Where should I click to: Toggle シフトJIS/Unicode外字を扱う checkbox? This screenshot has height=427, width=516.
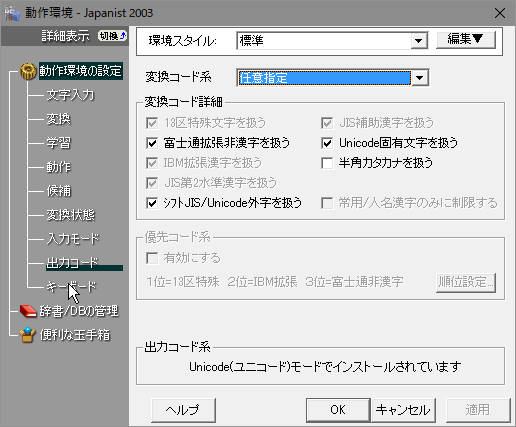tap(152, 203)
